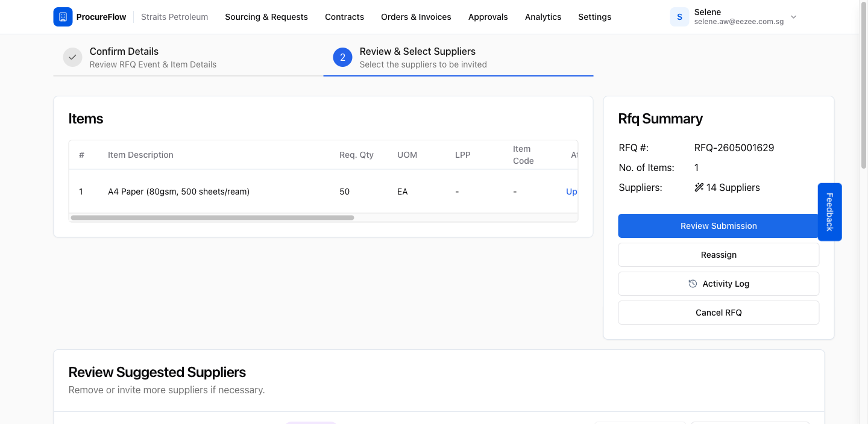
Task: Click the step 2 circle icon
Action: (342, 57)
